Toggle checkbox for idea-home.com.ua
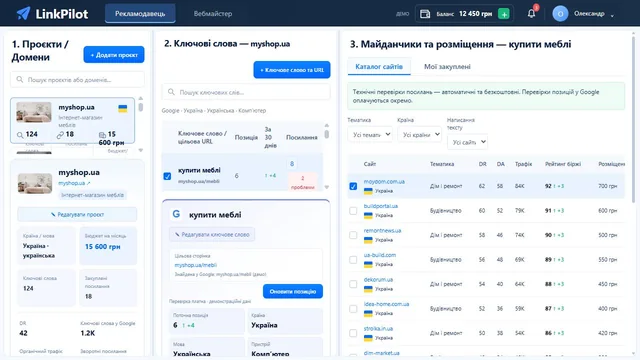Image resolution: width=640 pixels, height=360 pixels. point(353,309)
